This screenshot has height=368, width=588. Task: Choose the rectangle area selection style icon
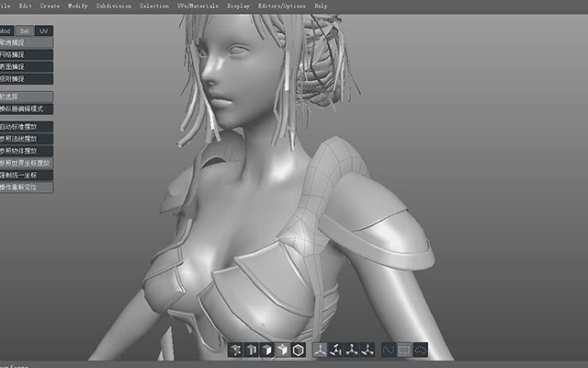click(x=404, y=350)
